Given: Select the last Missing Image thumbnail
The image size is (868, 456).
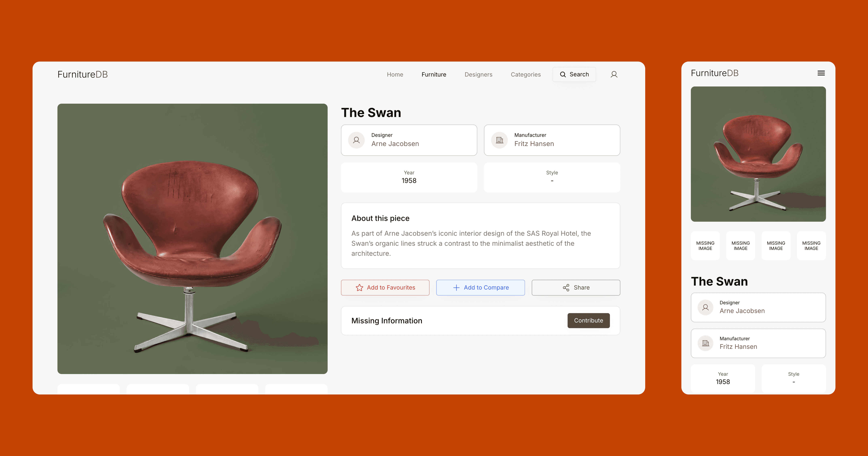Looking at the screenshot, I should click(x=811, y=246).
